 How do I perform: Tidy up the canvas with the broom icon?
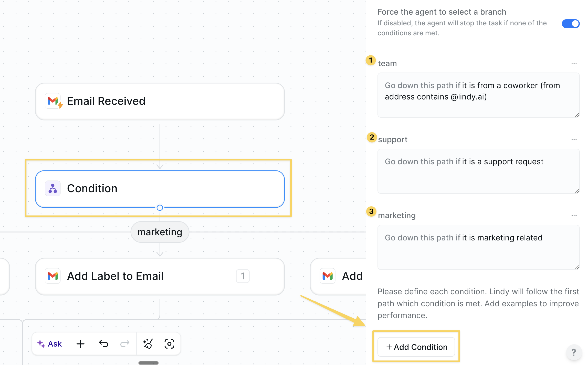pyautogui.click(x=148, y=343)
